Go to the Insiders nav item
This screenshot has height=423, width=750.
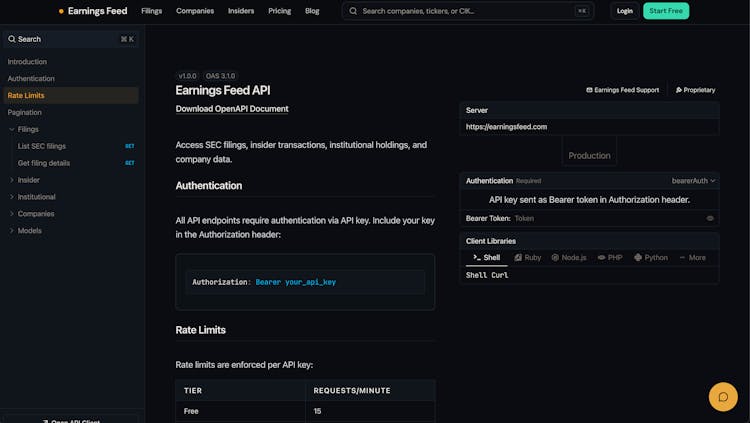tap(241, 11)
